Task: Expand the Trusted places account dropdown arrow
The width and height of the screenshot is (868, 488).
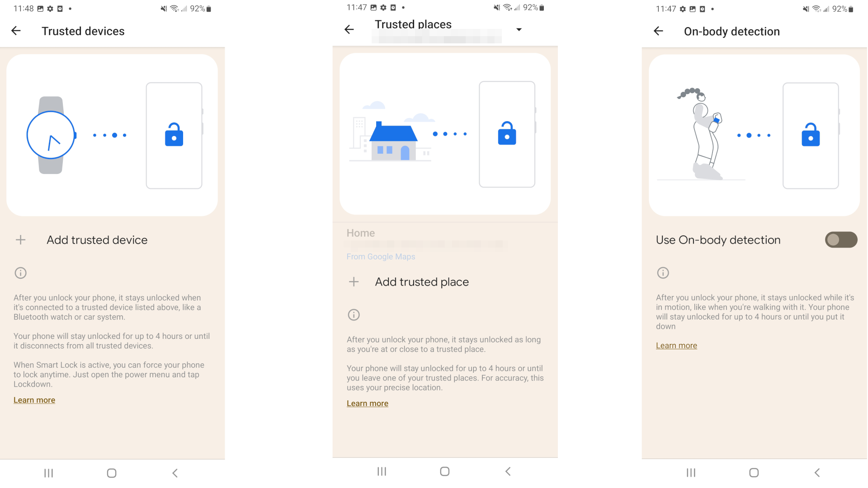Action: 519,29
